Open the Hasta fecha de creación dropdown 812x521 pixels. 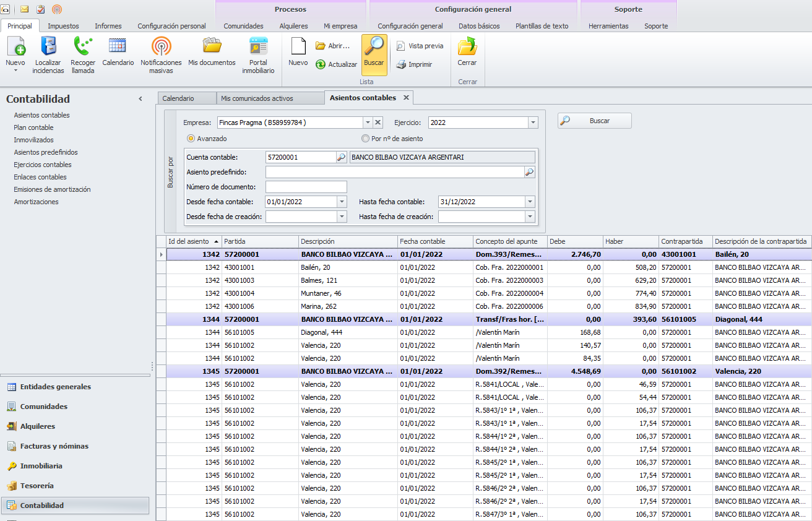529,217
